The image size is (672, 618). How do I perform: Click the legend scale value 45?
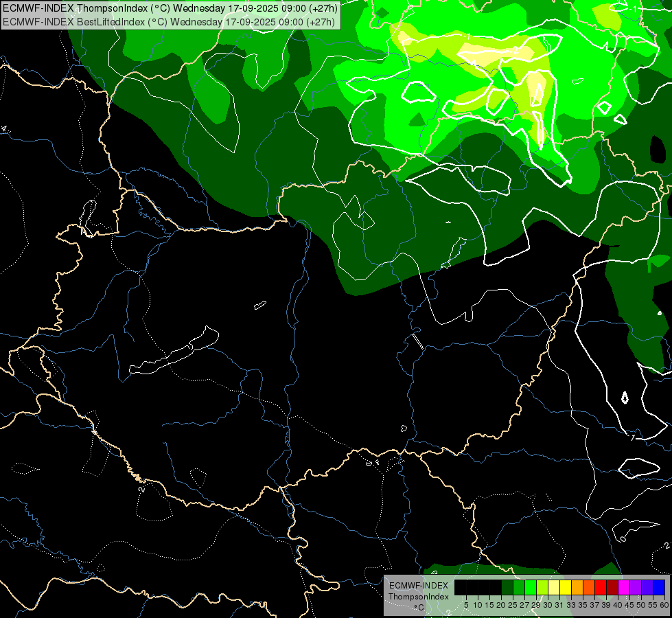click(629, 605)
